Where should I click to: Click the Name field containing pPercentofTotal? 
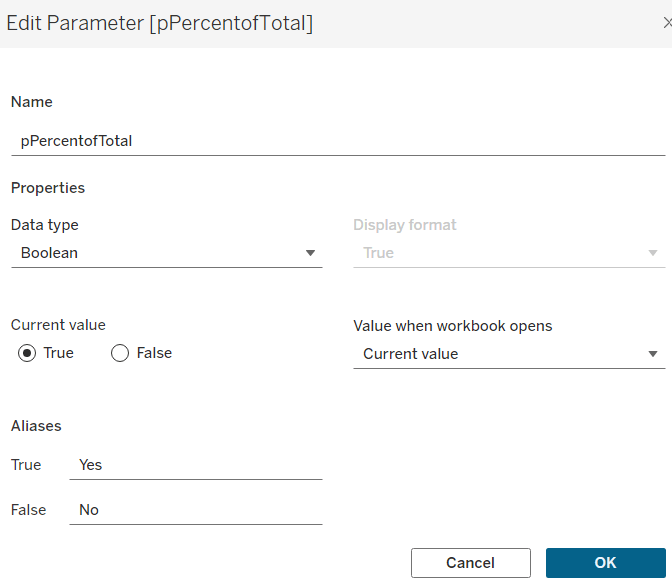coord(338,141)
